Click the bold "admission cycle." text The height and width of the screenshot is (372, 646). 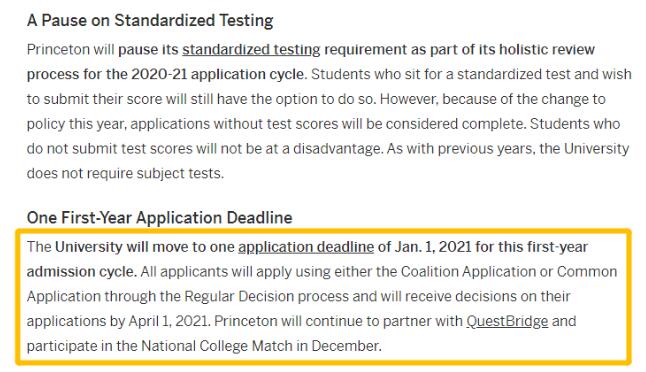[x=82, y=271]
